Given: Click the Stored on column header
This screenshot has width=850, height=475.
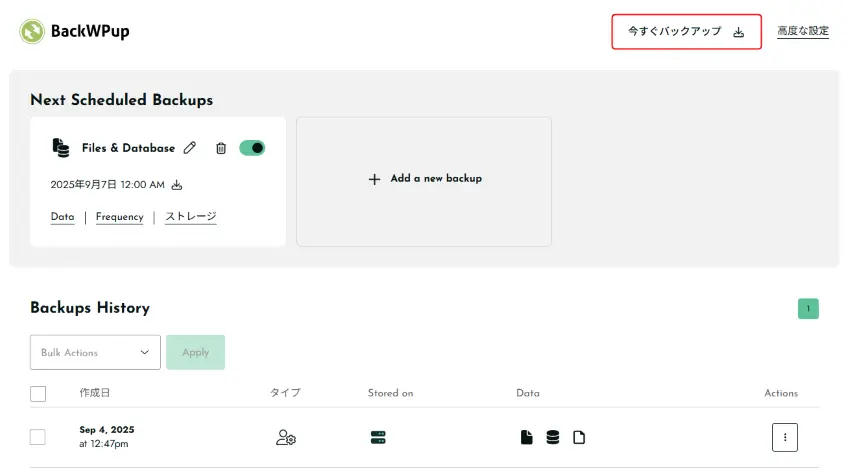Looking at the screenshot, I should coord(390,393).
